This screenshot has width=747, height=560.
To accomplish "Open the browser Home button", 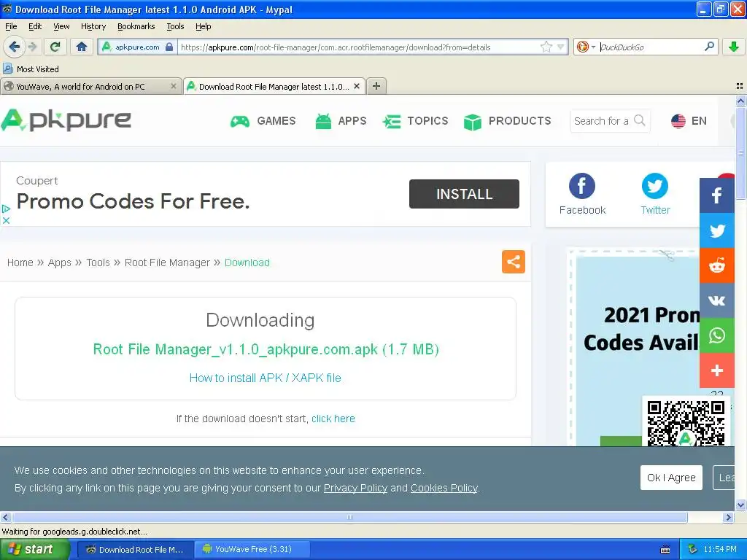I will [x=82, y=47].
